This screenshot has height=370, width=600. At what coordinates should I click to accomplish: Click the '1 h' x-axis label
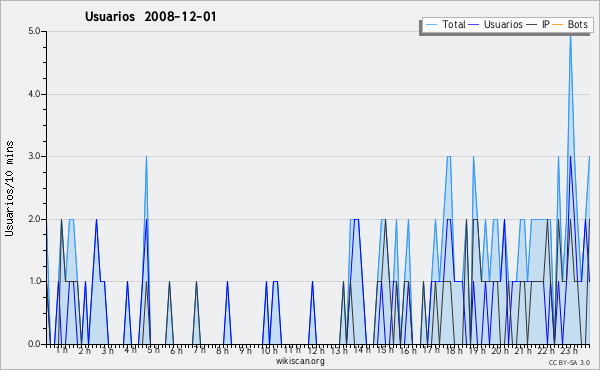62,350
